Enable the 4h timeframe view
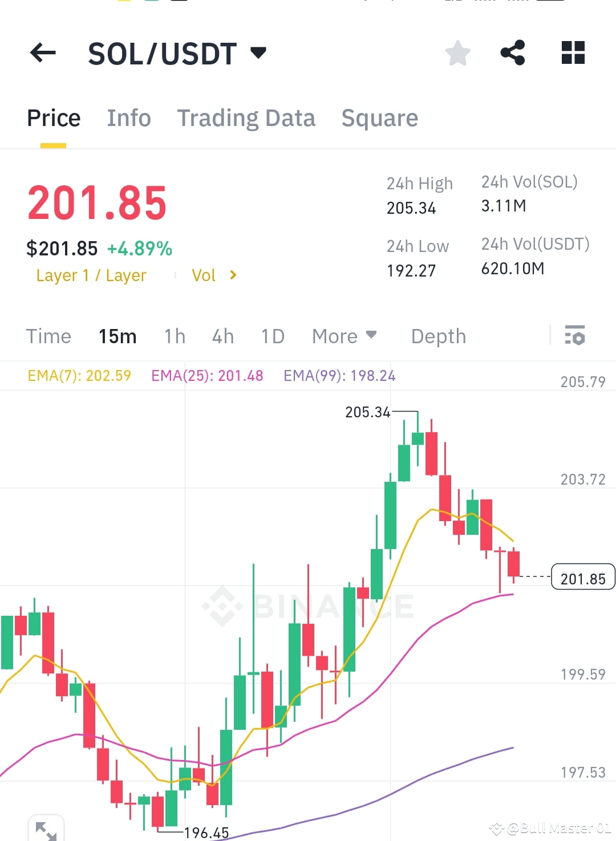The image size is (616, 841). click(222, 336)
